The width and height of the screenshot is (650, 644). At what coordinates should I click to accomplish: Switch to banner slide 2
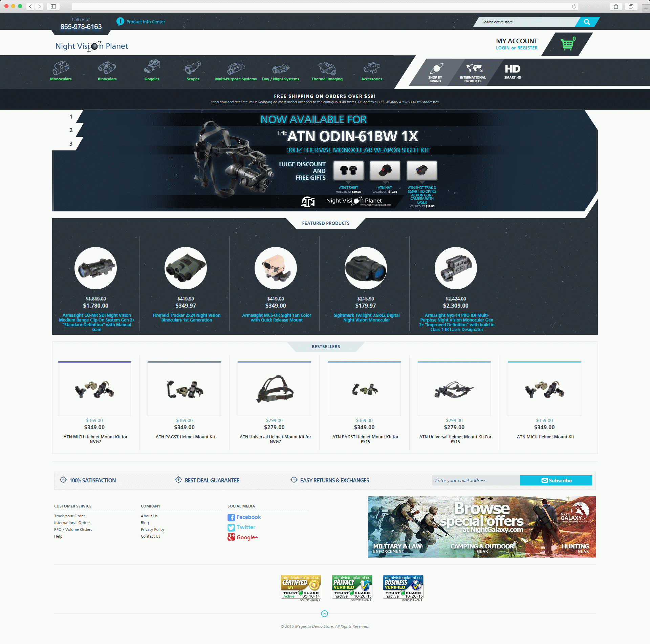(71, 130)
